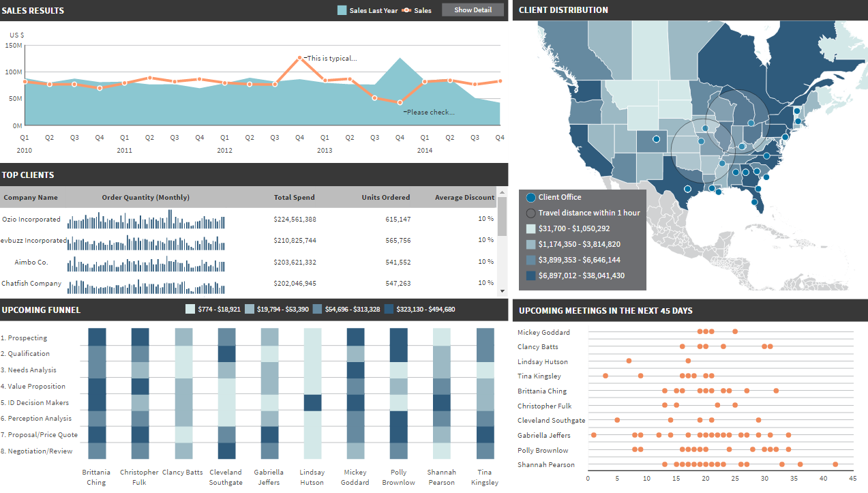
Task: Click the Show Detail button
Action: pyautogui.click(x=473, y=10)
